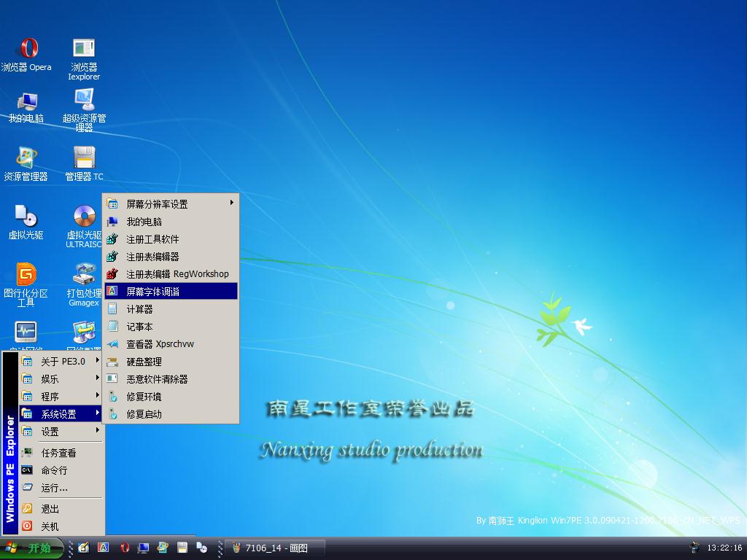Click the explorer quick launch icon
747x560 pixels.
[x=163, y=548]
